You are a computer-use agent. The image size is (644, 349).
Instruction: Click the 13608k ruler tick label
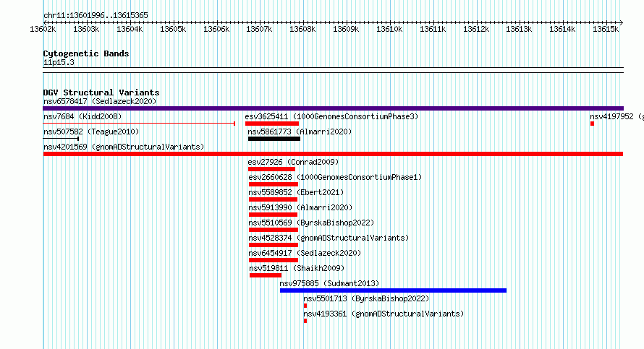pos(302,30)
